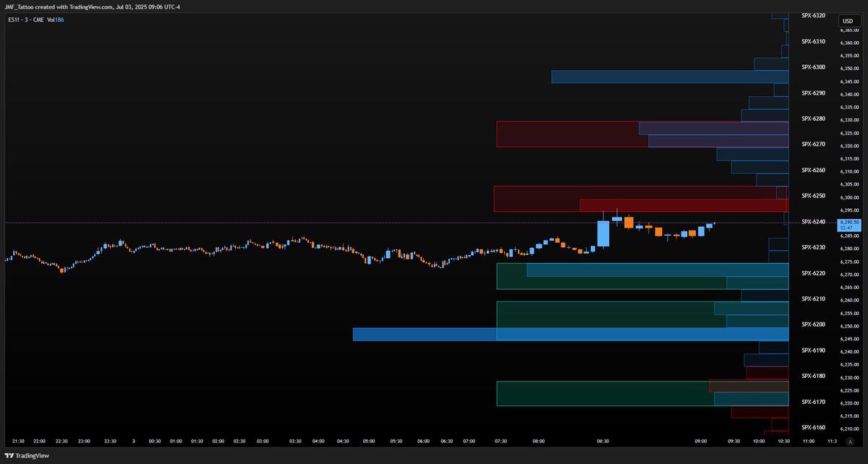Select the SPX-6230 level label
This screenshot has height=464, width=868.
[814, 247]
